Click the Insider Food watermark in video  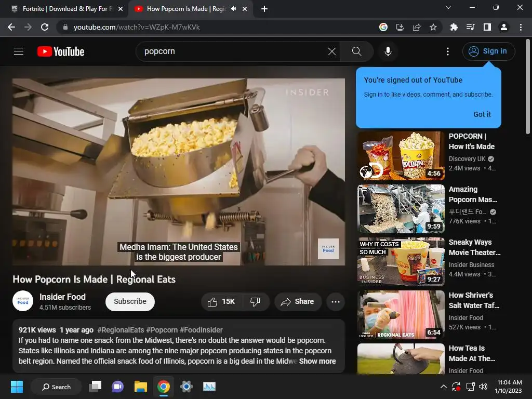(x=328, y=249)
